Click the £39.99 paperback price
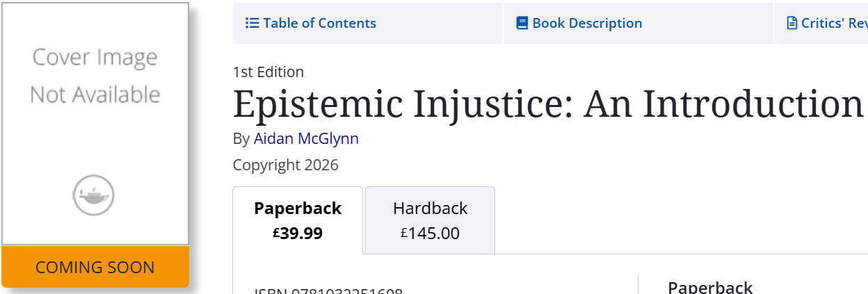This screenshot has width=868, height=294. [298, 234]
